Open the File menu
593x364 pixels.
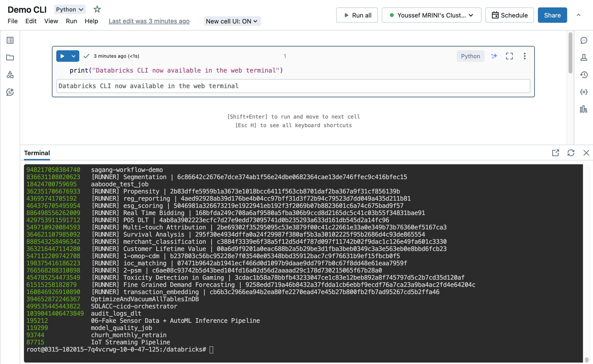coord(13,21)
